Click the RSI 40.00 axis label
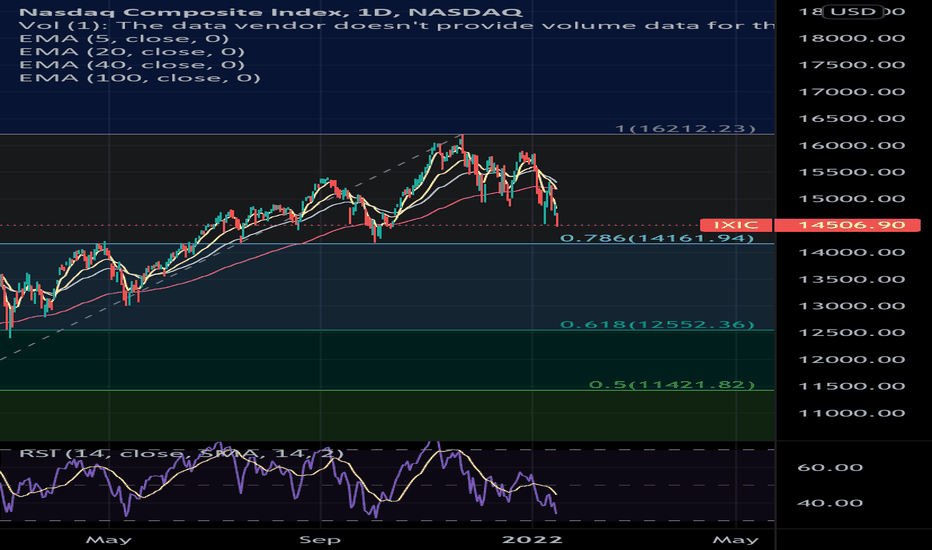 830,503
